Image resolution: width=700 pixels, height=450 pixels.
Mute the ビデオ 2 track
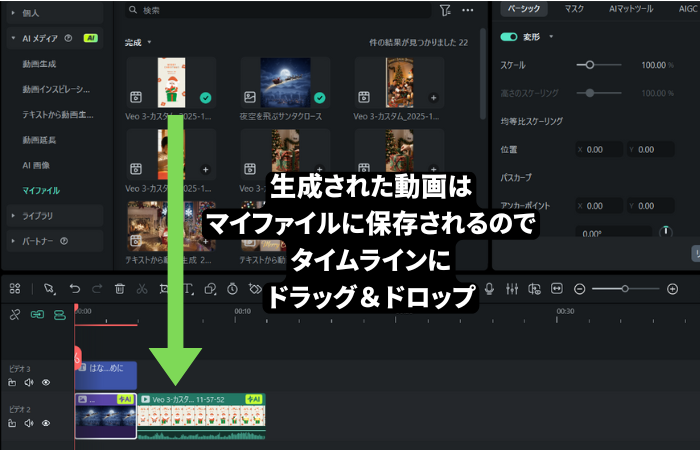[29, 423]
